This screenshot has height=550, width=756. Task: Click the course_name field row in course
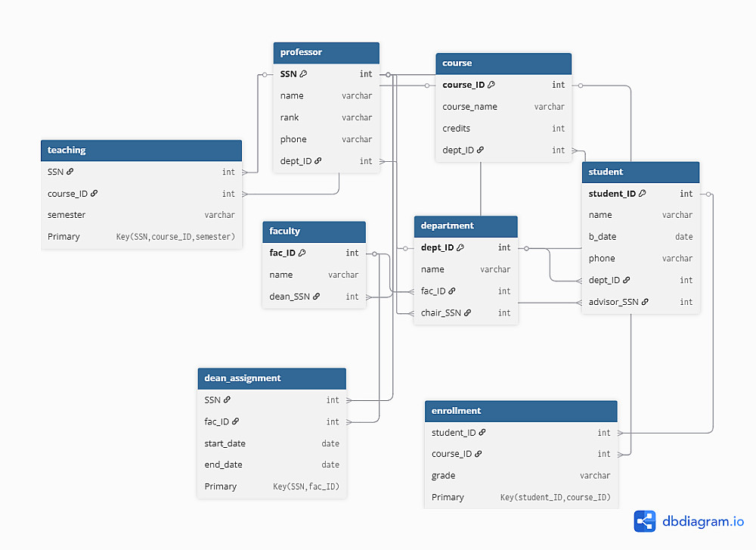coord(503,107)
